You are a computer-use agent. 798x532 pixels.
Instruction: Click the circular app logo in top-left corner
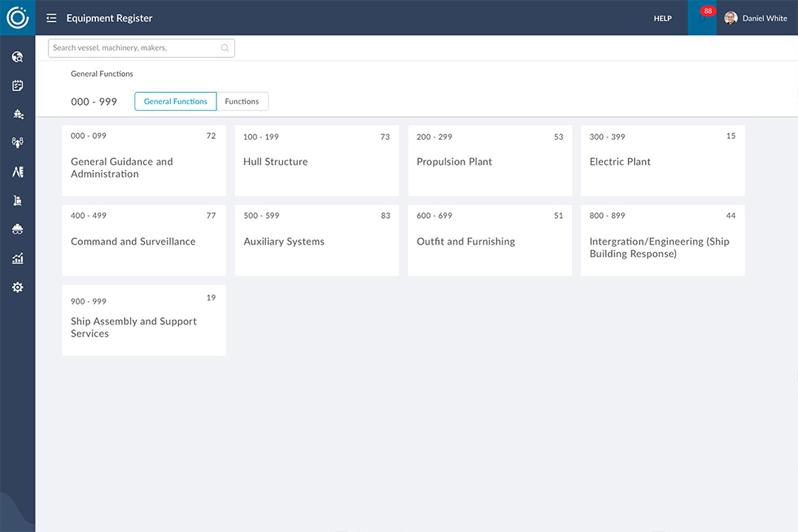coord(17,18)
